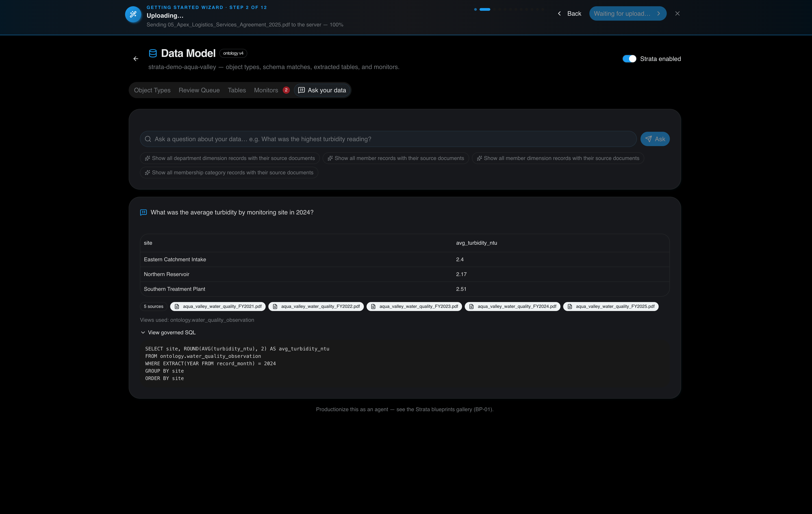This screenshot has height=514, width=812.
Task: Select the membership category records suggestion
Action: (x=229, y=173)
